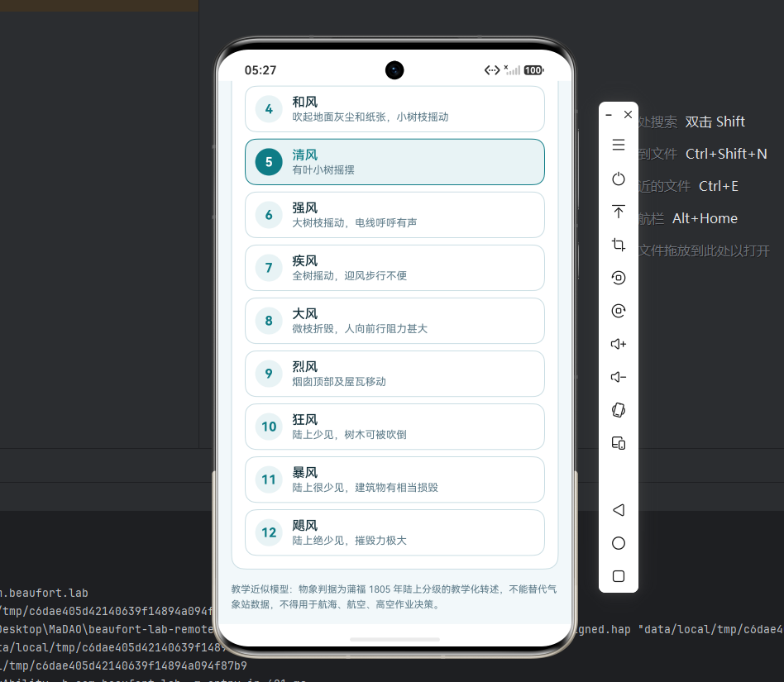Close the emulator toolbar panel

click(628, 114)
